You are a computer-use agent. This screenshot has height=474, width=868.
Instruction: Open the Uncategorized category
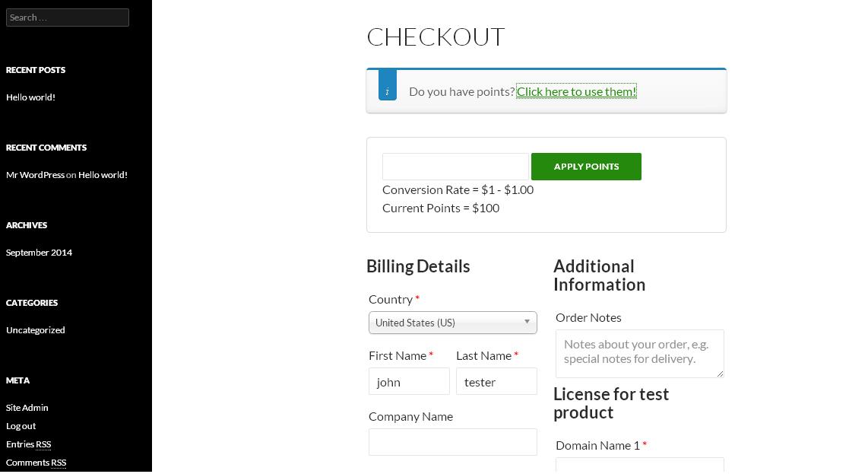[x=36, y=330]
